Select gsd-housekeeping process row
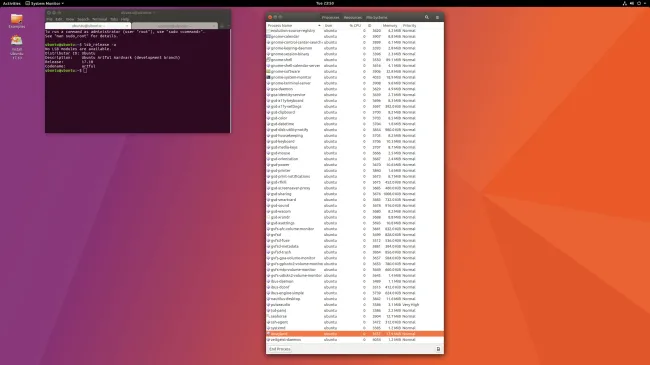 point(355,136)
